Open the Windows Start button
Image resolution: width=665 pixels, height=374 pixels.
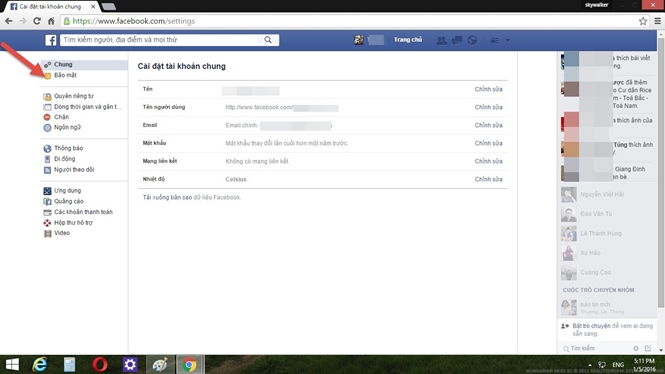[x=12, y=364]
